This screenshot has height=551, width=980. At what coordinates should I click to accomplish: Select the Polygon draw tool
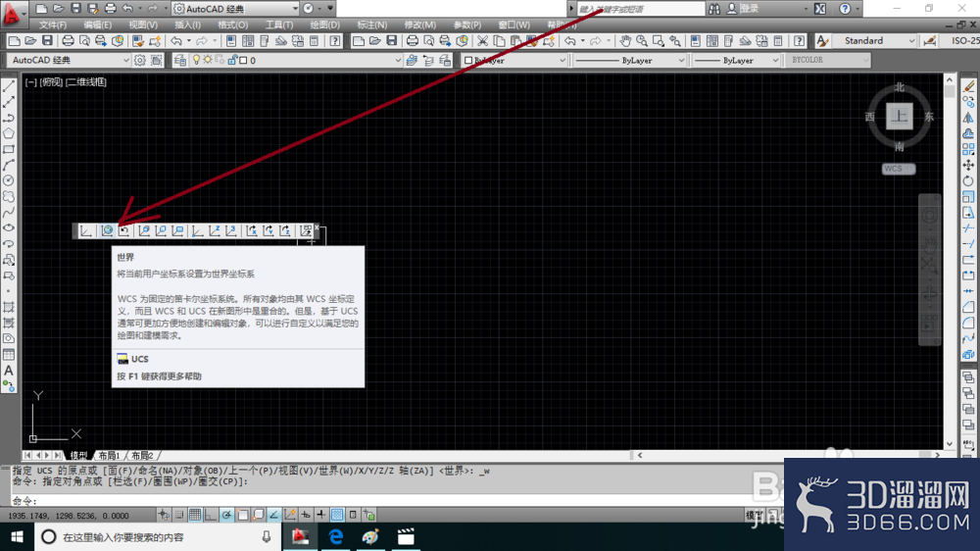9,133
